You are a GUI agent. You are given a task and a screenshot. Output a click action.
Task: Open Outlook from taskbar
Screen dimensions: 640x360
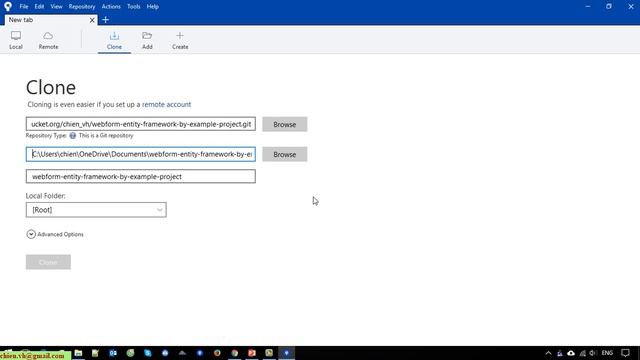click(113, 353)
